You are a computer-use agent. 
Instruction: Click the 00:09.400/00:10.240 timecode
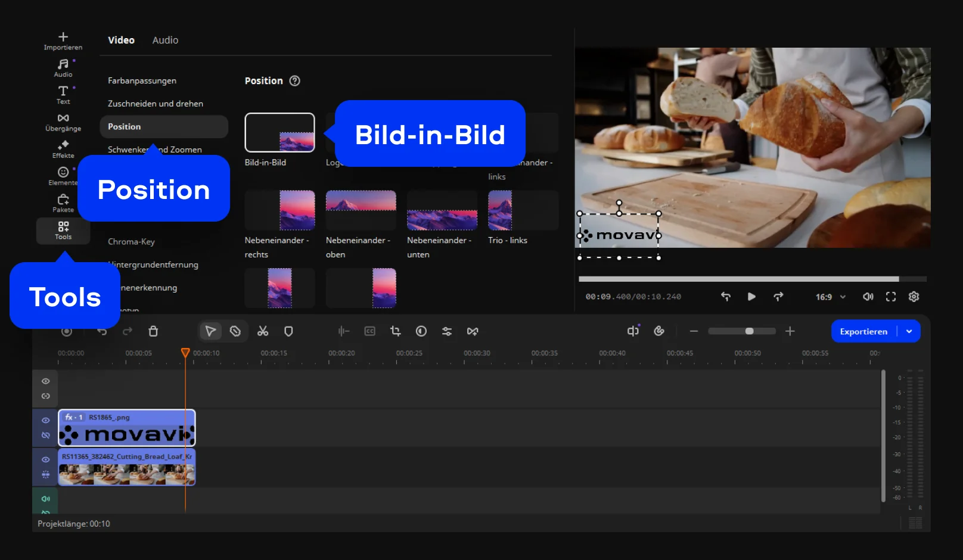click(x=633, y=297)
